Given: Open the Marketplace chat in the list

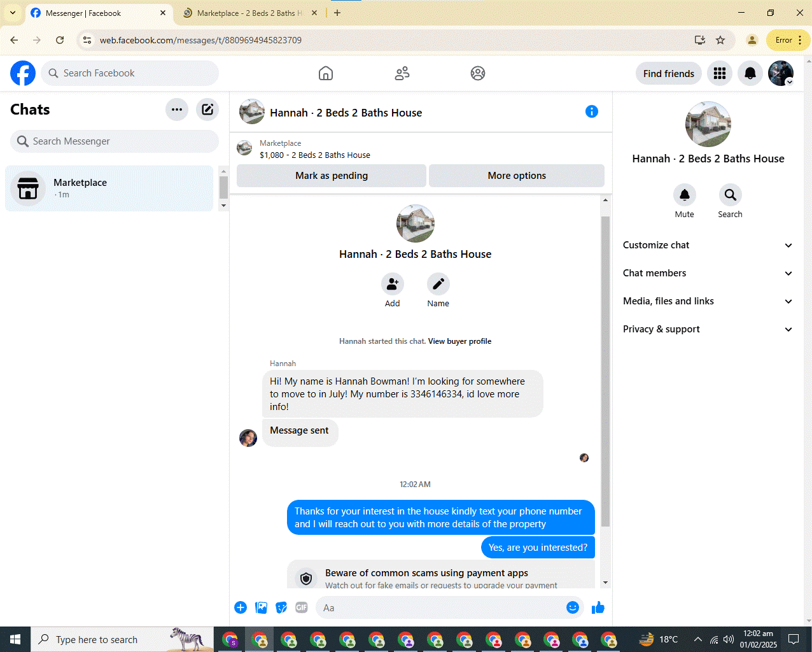Looking at the screenshot, I should 109,188.
